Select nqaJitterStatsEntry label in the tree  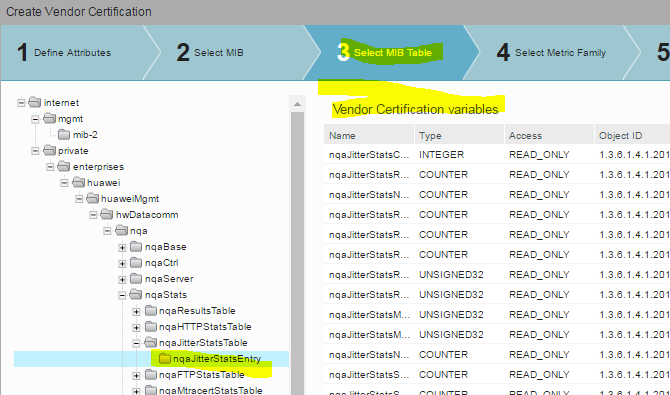(217, 359)
